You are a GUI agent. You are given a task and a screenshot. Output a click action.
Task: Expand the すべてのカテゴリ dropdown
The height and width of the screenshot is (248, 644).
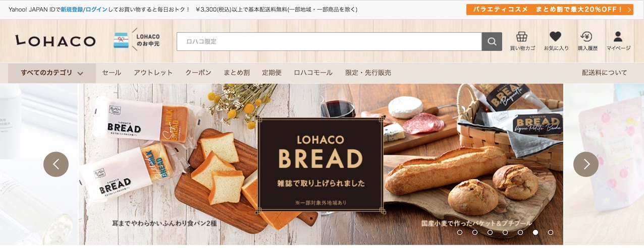pyautogui.click(x=52, y=73)
